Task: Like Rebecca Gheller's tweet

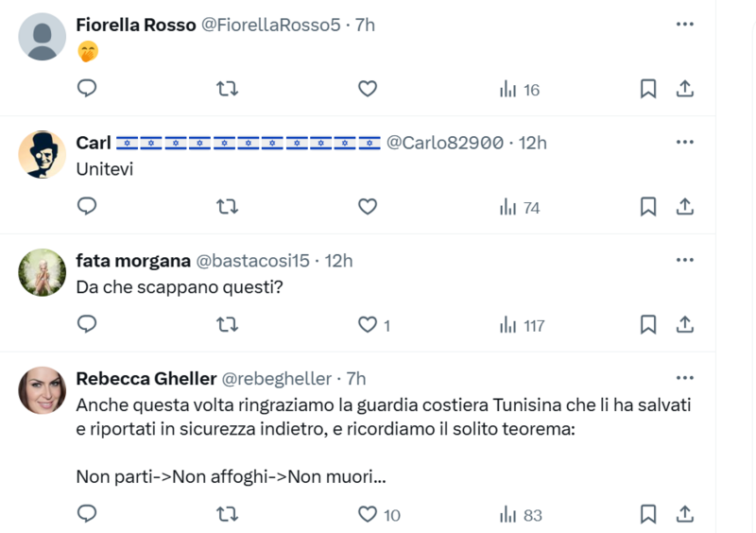Action: [x=368, y=514]
